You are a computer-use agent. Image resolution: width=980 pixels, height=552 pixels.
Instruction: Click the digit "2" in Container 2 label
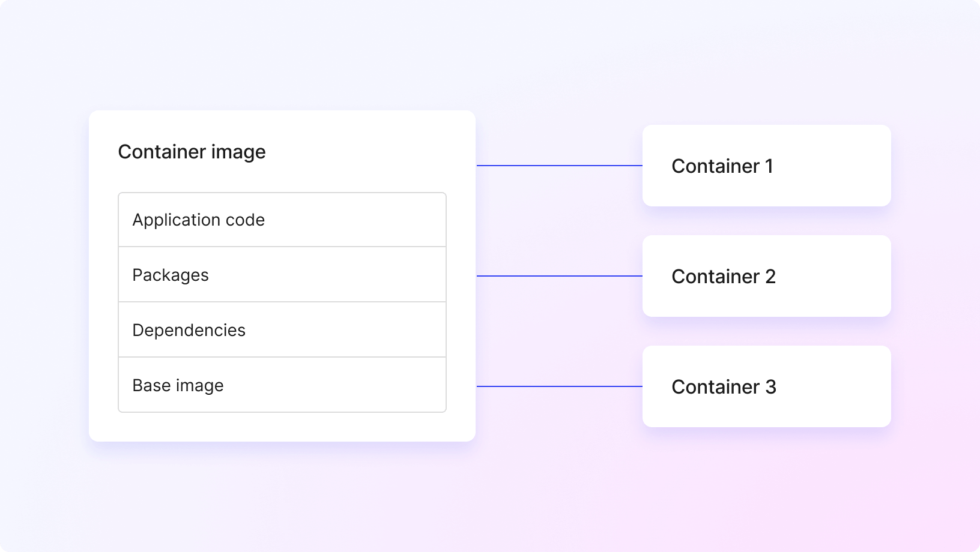coord(770,277)
